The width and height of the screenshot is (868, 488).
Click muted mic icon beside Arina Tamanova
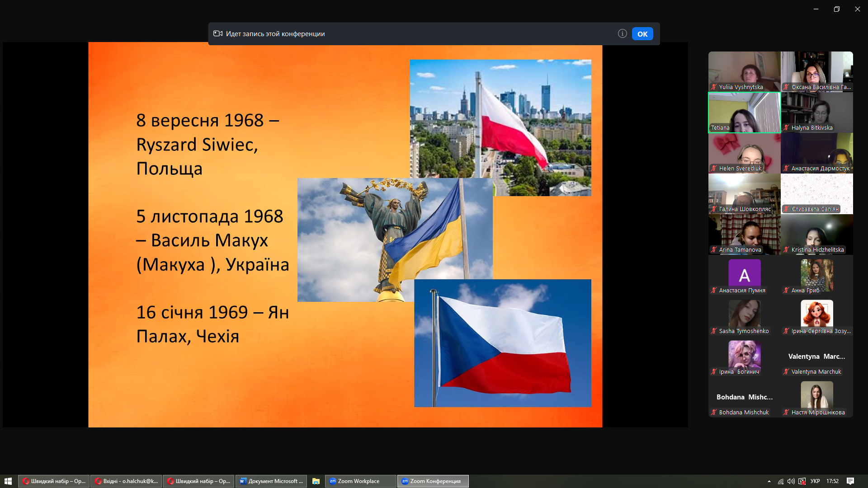click(714, 250)
